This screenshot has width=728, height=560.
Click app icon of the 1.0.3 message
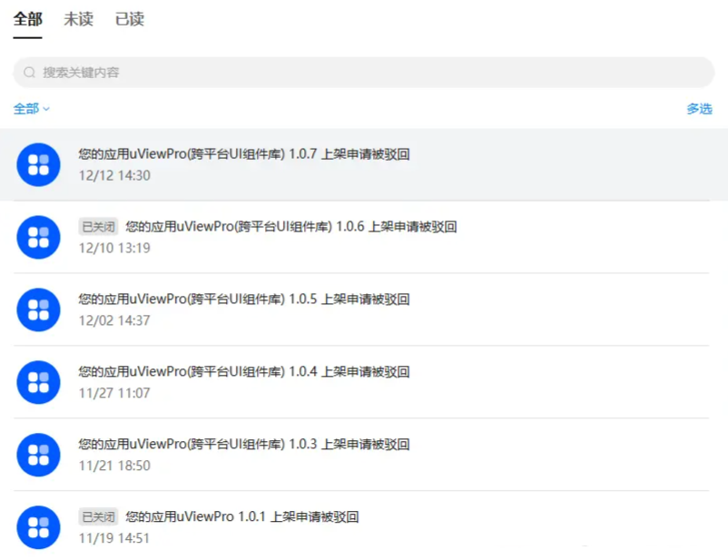[38, 455]
